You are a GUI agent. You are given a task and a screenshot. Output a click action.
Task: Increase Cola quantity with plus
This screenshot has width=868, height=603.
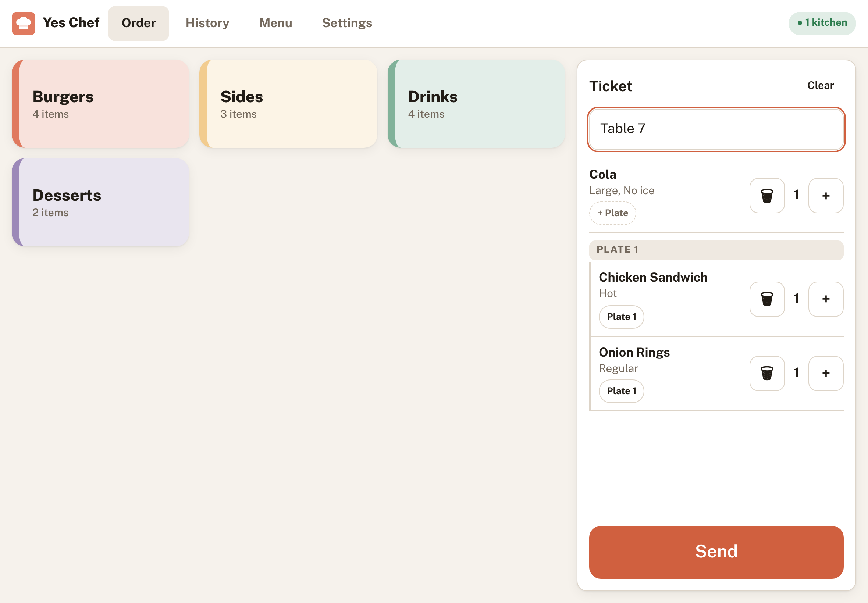pyautogui.click(x=826, y=196)
